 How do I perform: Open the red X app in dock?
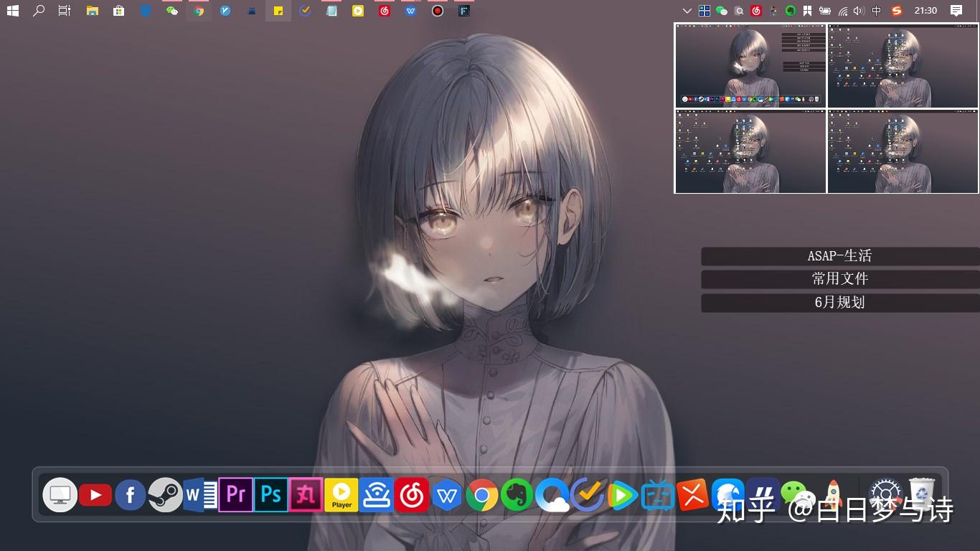(x=693, y=495)
